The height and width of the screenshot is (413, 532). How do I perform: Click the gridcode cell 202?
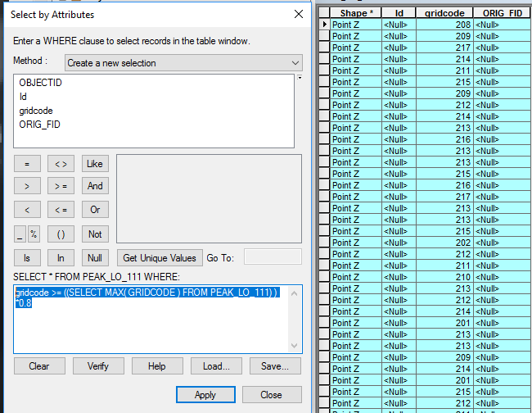pyautogui.click(x=444, y=243)
